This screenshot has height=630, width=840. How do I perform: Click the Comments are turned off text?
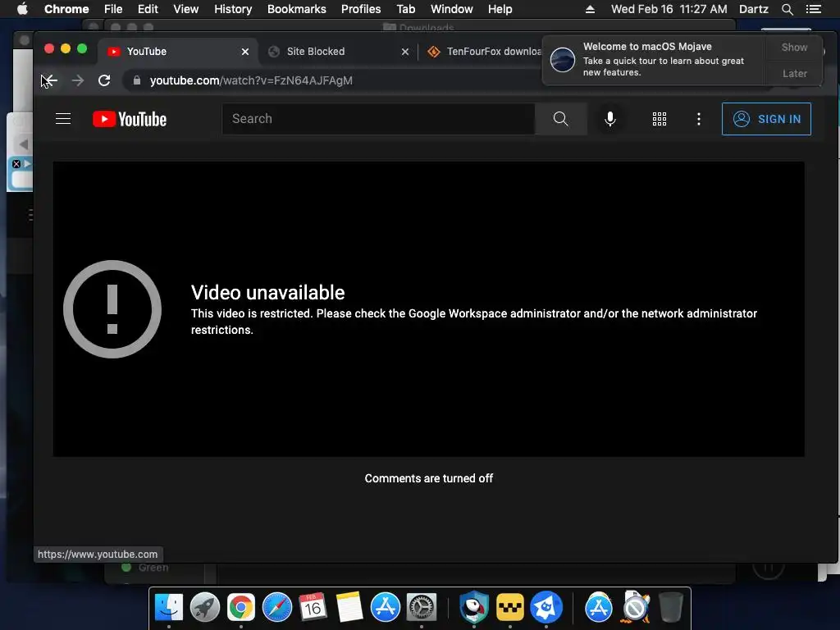(428, 478)
